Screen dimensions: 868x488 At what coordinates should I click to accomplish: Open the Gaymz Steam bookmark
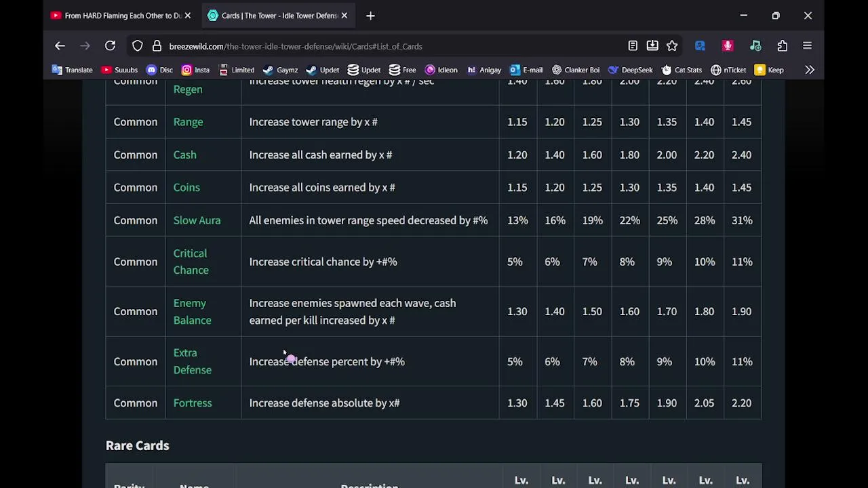click(280, 70)
